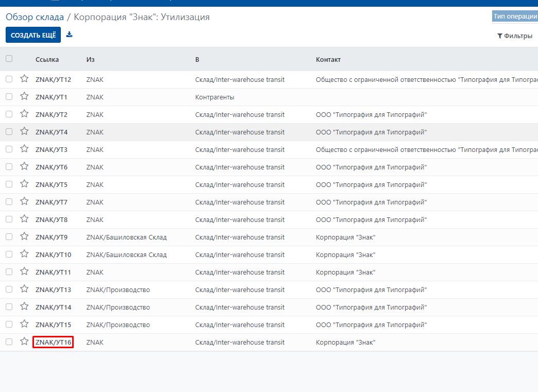Check the box for ZNAK/УТ14
This screenshot has height=392, width=538.
tap(9, 306)
